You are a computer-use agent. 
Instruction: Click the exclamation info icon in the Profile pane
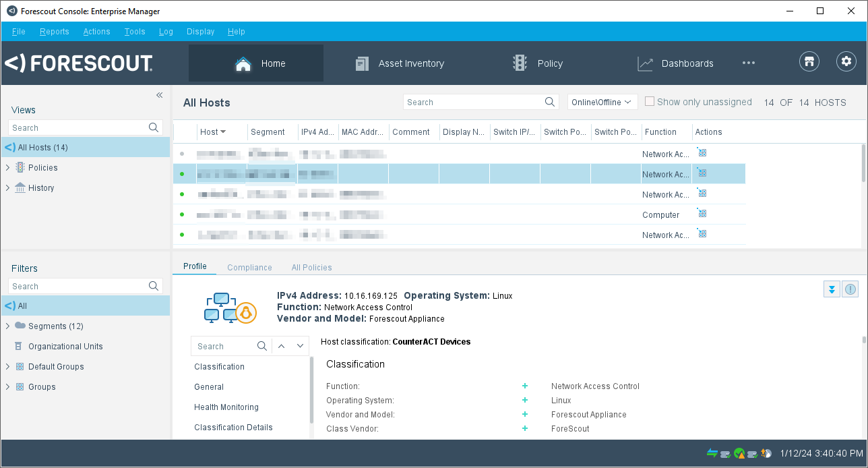point(850,289)
